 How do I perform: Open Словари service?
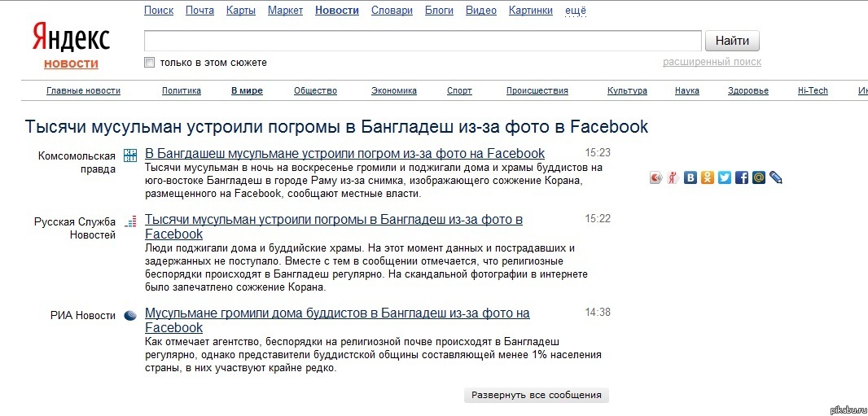point(392,11)
